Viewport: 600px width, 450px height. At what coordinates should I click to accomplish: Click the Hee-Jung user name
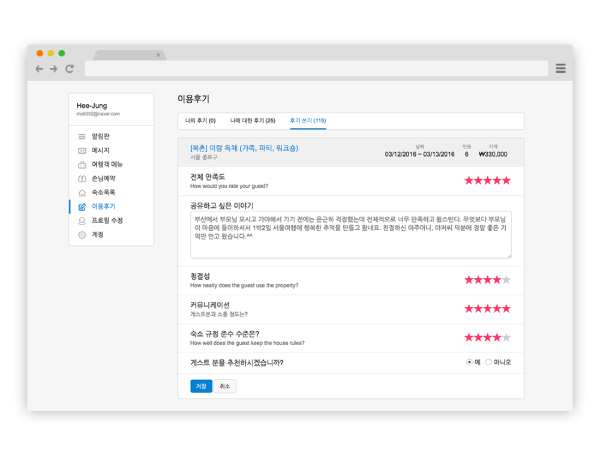[92, 106]
